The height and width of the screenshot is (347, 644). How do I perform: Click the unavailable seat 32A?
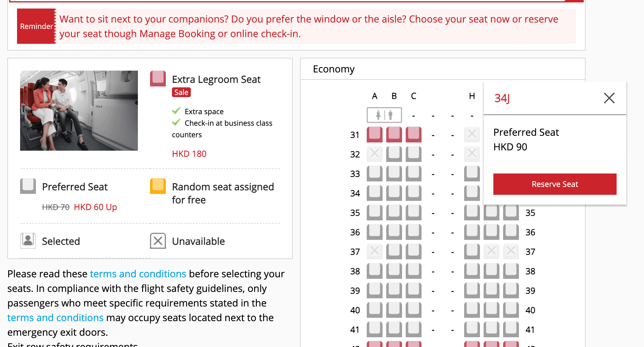tap(374, 154)
